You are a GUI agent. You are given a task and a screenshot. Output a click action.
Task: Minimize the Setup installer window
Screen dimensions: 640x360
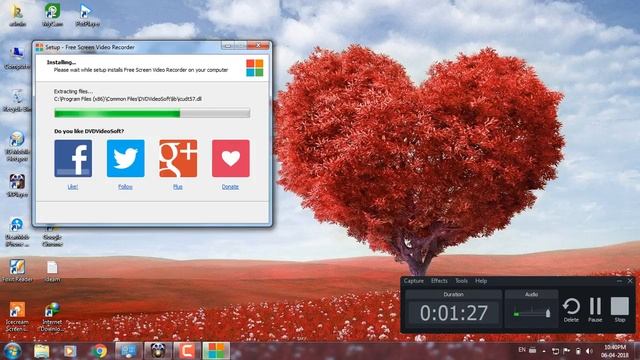228,46
